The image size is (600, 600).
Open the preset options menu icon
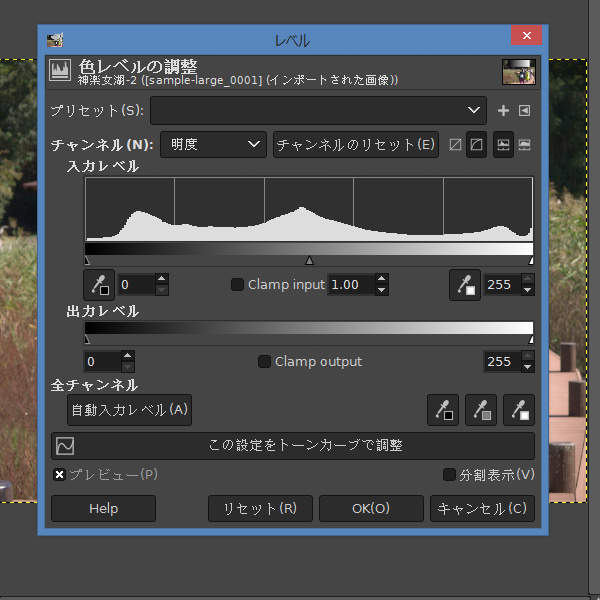524,111
